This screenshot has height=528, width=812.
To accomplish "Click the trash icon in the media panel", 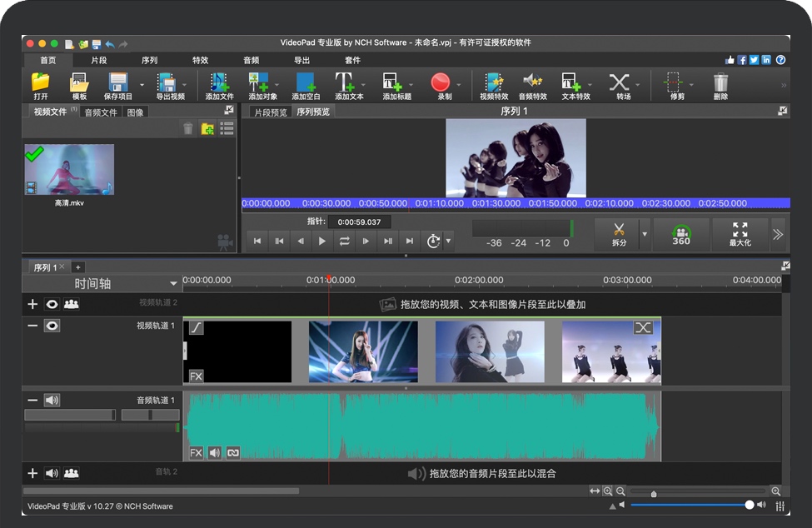I will pyautogui.click(x=188, y=128).
